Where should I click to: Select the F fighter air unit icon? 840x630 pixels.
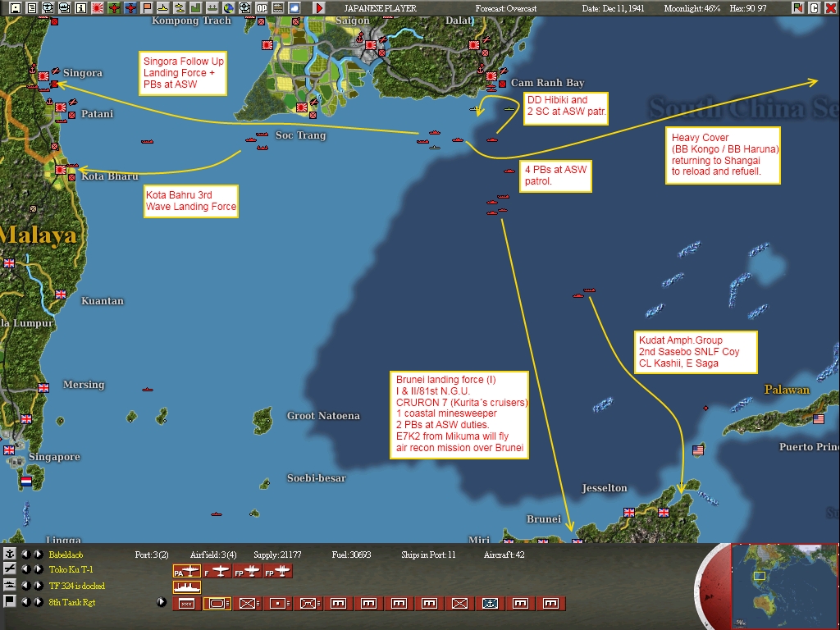click(217, 572)
